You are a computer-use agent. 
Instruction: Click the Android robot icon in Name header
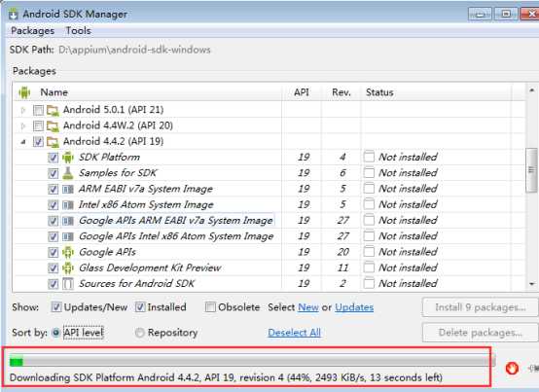[24, 92]
